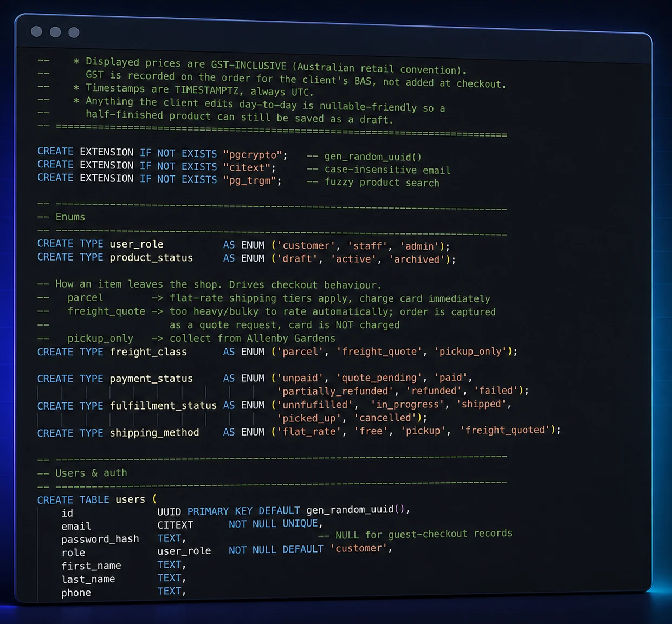The image size is (672, 624).
Task: Click the table name users in CREATE TABLE
Action: [x=130, y=499]
